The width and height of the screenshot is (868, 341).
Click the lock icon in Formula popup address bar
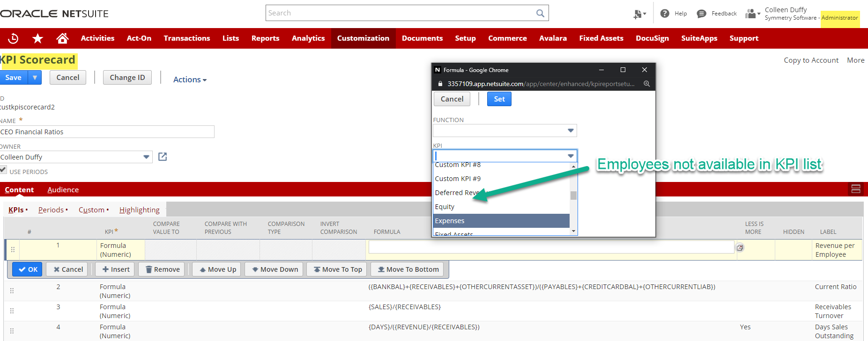tap(440, 84)
